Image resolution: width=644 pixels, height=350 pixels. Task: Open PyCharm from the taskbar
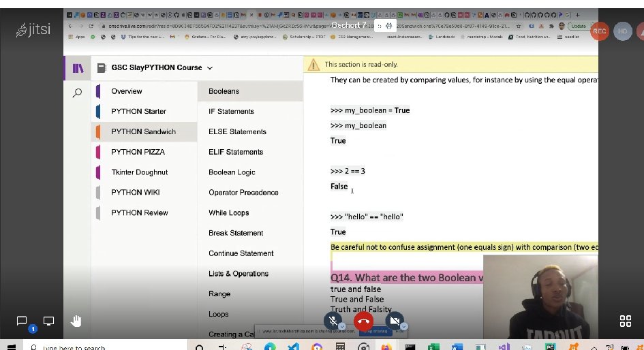point(550,347)
